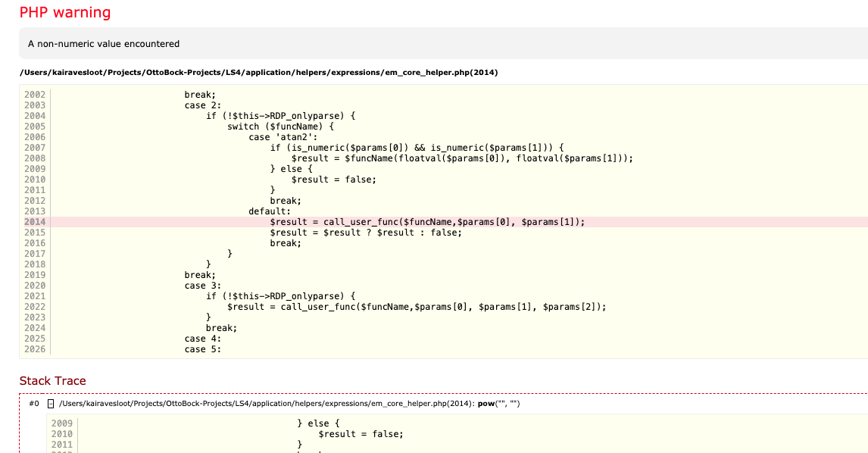Click the call_user_func line 2022 with three params
The height and width of the screenshot is (453, 868).
(x=417, y=307)
